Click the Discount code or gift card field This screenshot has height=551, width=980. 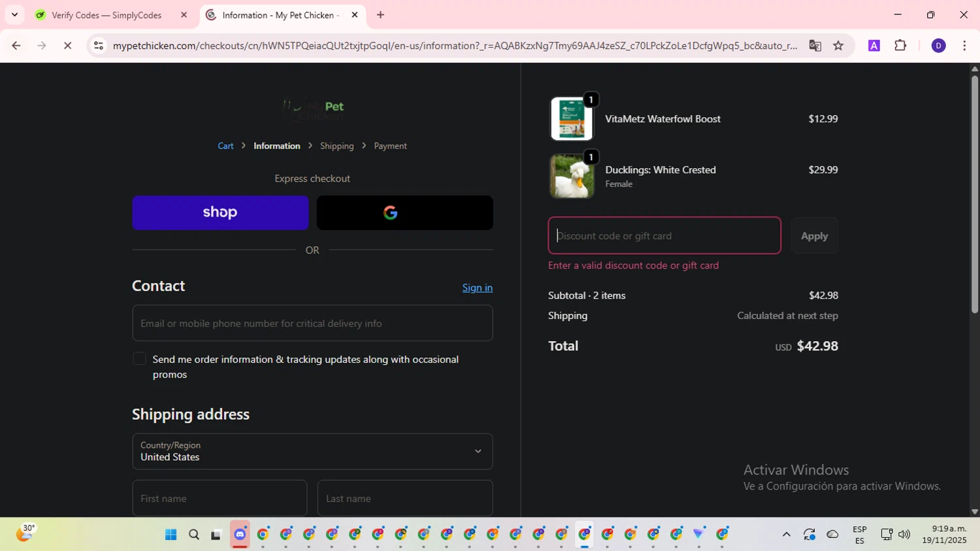coord(664,235)
